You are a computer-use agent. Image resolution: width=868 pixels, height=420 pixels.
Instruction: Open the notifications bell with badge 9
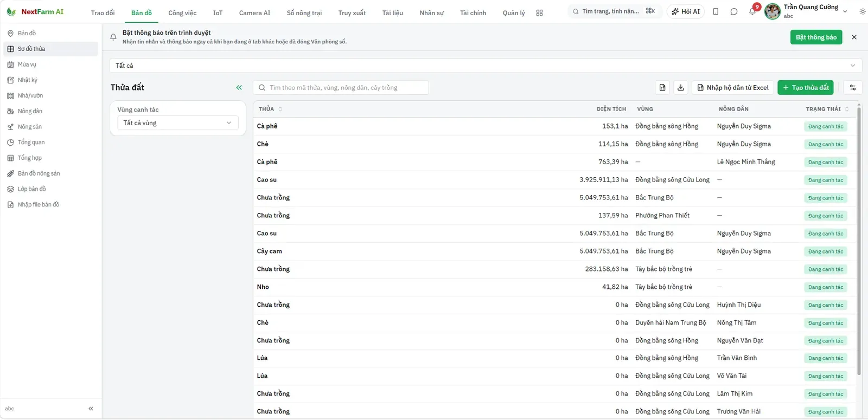point(752,11)
